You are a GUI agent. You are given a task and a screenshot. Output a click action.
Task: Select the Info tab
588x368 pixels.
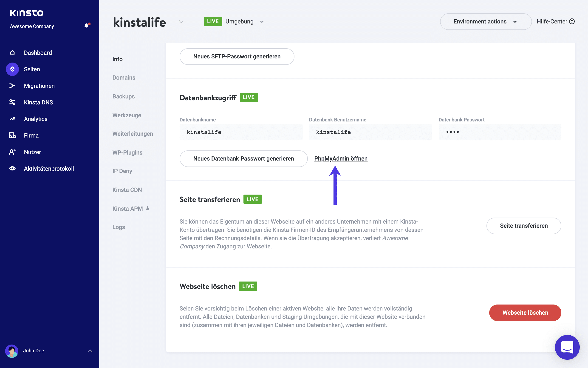[117, 59]
